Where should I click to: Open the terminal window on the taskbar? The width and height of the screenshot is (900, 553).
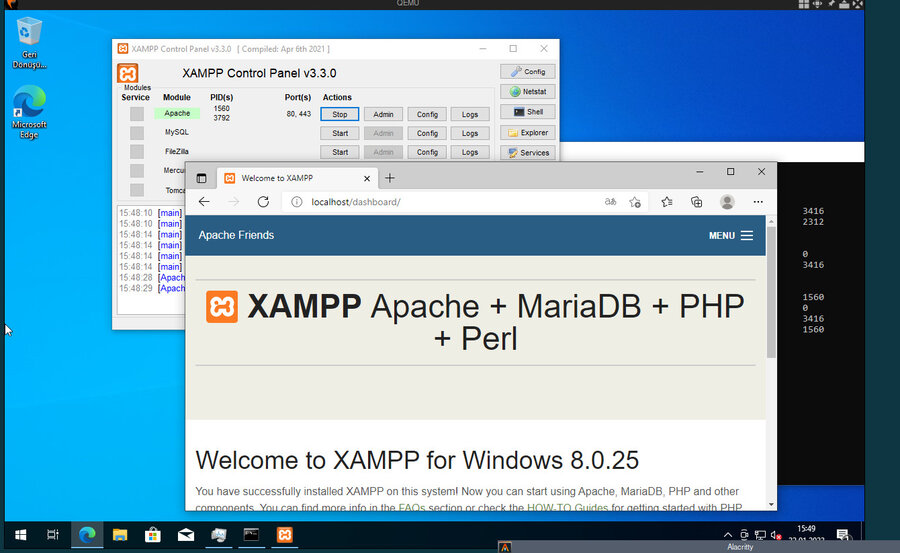click(x=251, y=535)
